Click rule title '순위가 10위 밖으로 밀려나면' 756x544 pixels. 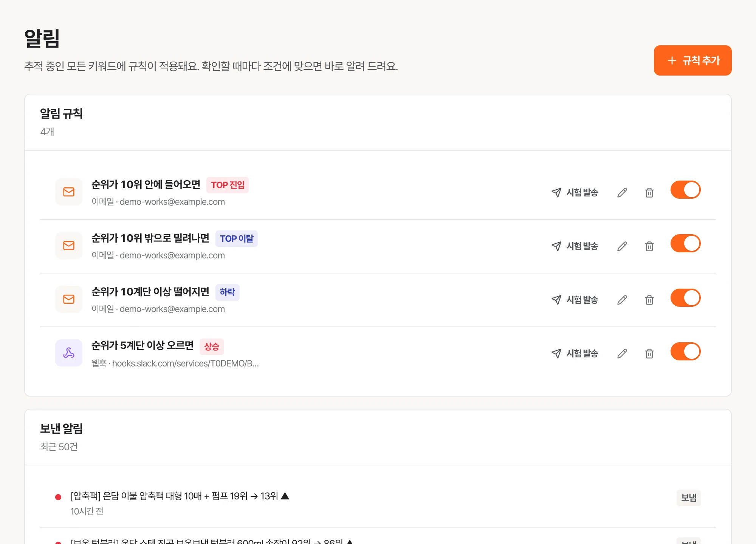click(x=150, y=238)
